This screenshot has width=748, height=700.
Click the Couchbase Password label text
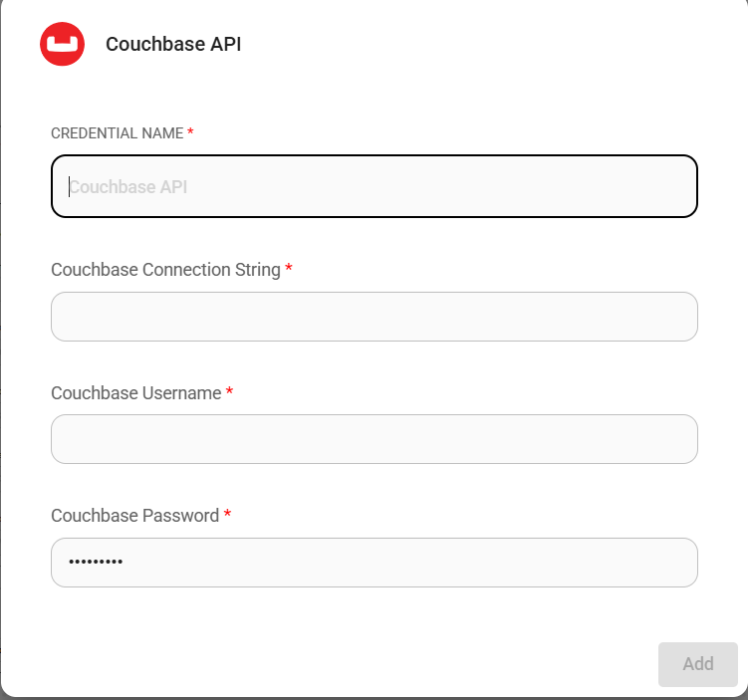(x=134, y=516)
